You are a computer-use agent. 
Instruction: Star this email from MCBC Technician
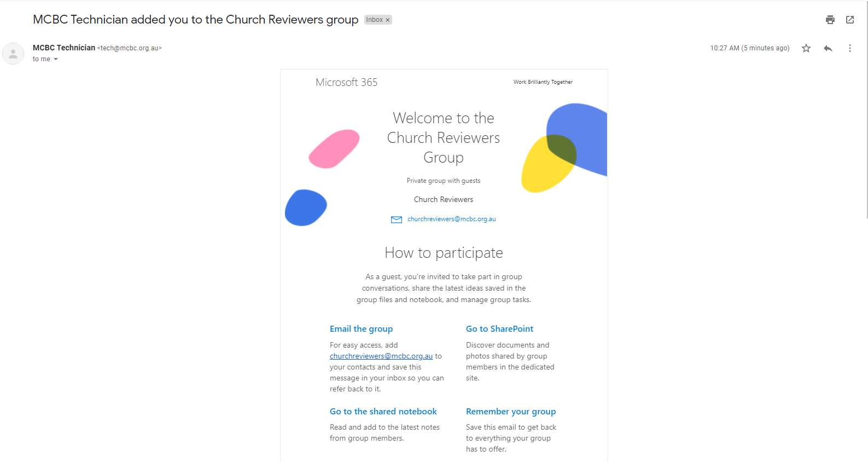(x=806, y=48)
